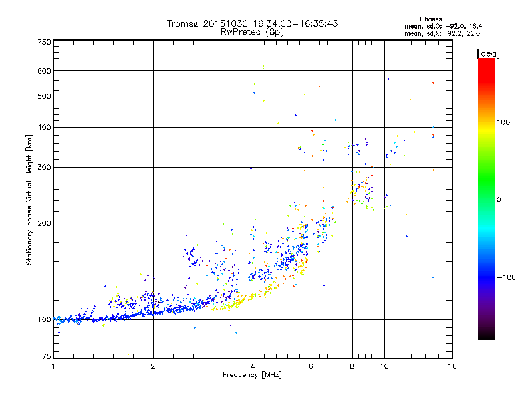Click the colorbar label '0'
The image size is (532, 399).
pos(499,200)
